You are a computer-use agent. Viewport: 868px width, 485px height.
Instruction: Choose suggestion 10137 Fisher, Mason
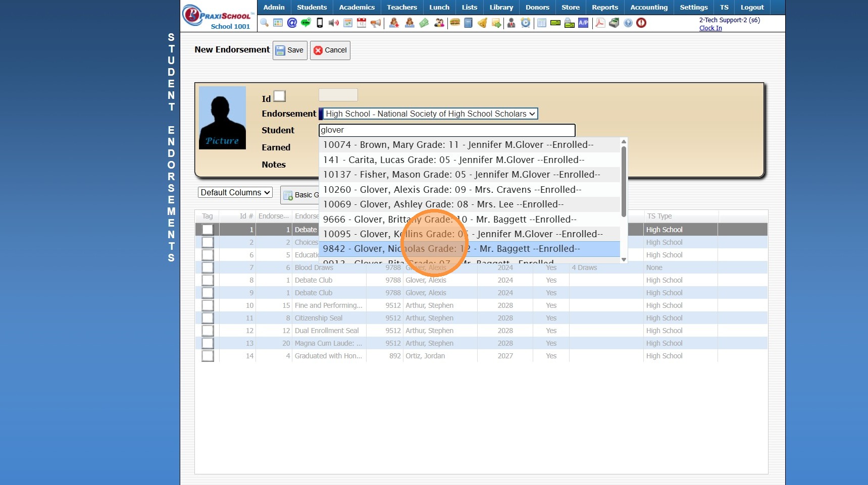(470, 175)
